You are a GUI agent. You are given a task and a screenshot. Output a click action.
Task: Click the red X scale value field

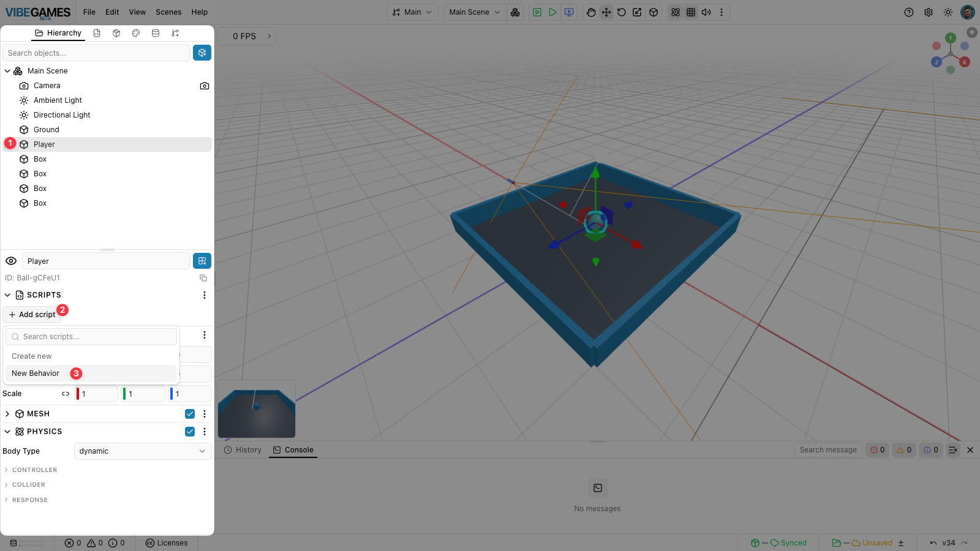[96, 394]
